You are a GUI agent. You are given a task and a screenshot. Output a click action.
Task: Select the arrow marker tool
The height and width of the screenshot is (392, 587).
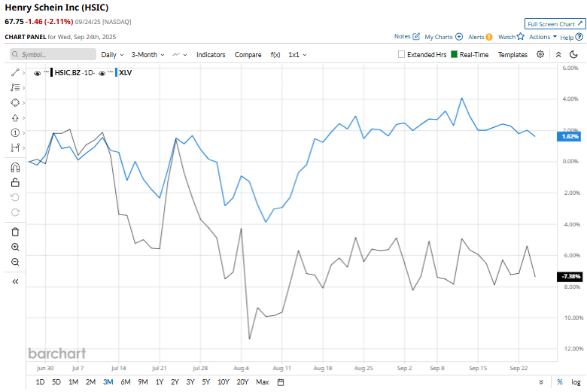pyautogui.click(x=15, y=118)
